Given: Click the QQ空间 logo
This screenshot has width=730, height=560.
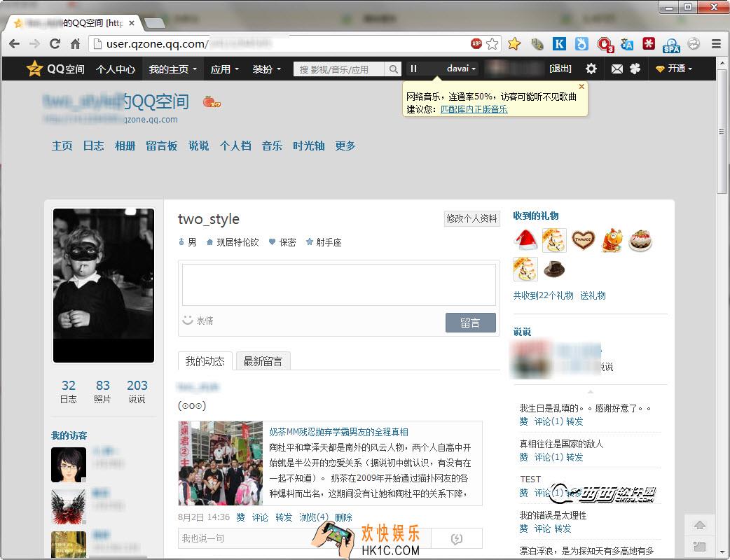Looking at the screenshot, I should click(x=55, y=69).
